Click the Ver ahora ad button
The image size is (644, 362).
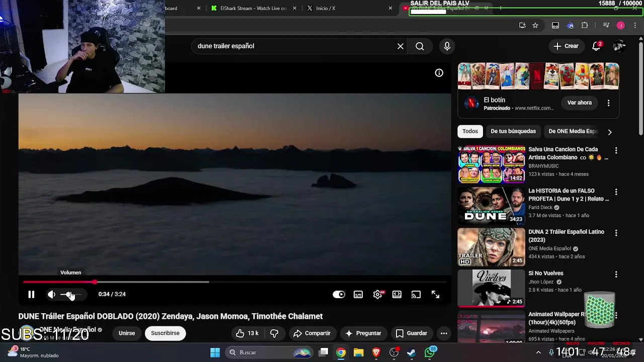[580, 103]
